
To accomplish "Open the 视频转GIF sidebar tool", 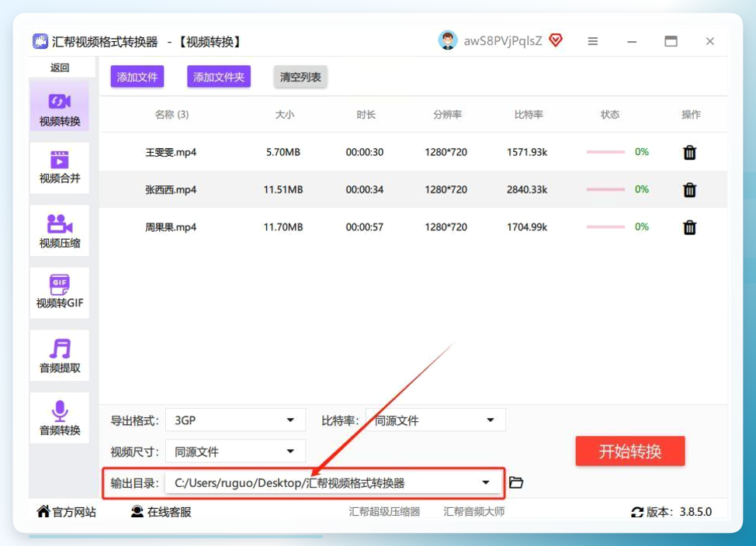I will (59, 292).
